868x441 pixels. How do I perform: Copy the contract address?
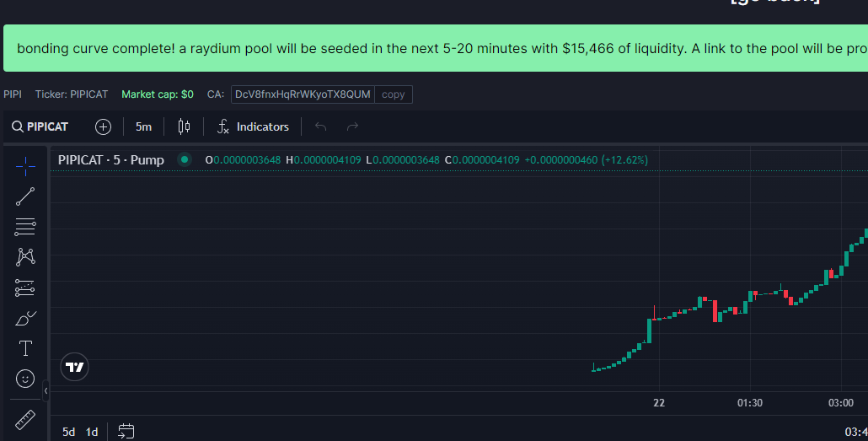(x=393, y=94)
